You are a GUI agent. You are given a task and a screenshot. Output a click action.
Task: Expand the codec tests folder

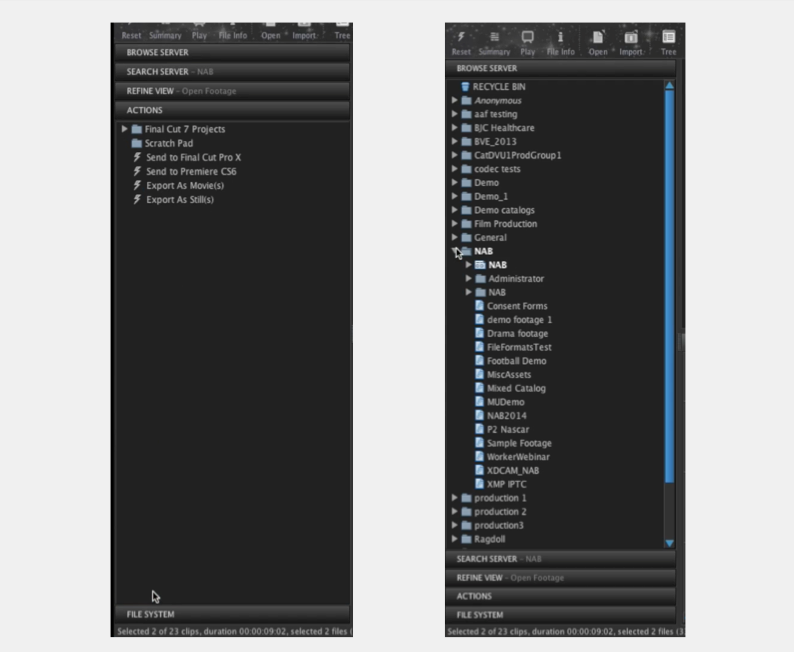[x=454, y=169]
